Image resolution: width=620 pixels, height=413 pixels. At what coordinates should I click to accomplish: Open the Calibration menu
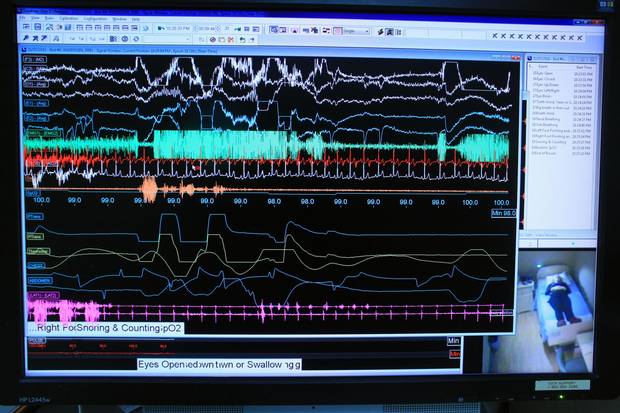point(69,18)
